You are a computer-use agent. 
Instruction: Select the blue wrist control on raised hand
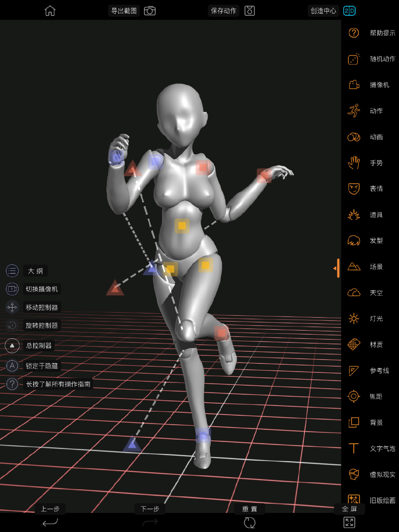click(x=116, y=157)
